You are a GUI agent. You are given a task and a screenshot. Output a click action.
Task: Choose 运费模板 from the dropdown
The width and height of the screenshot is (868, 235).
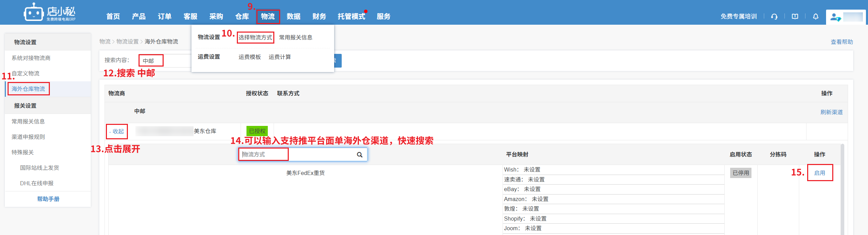pyautogui.click(x=250, y=57)
